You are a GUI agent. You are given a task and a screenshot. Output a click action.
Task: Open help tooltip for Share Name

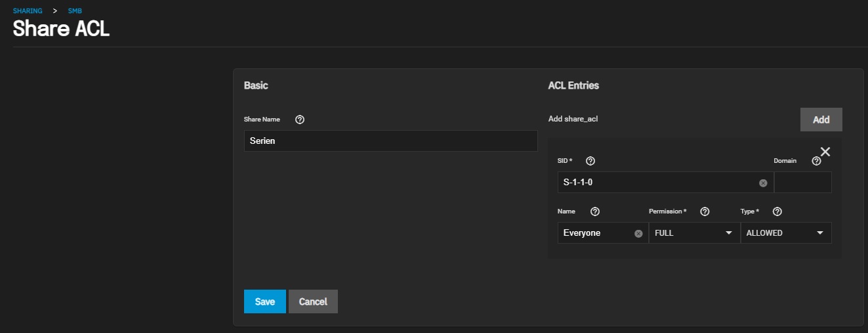300,120
